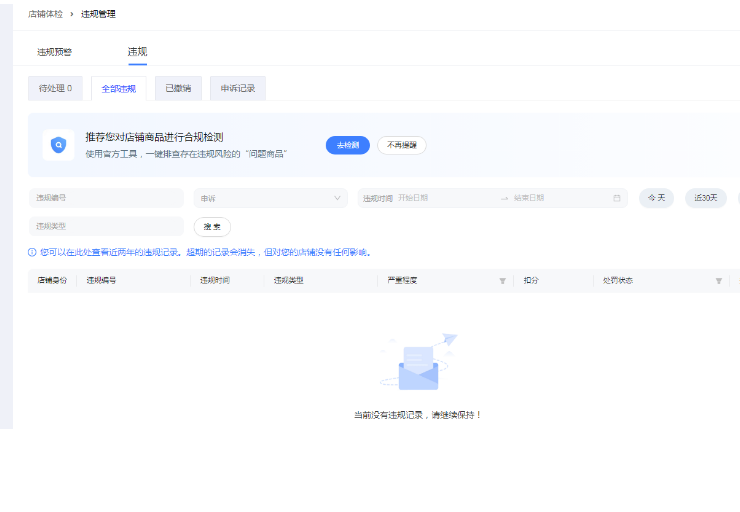Viewport: 740px width, 512px height.
Task: Open the calendar icon in date range
Action: pyautogui.click(x=617, y=198)
